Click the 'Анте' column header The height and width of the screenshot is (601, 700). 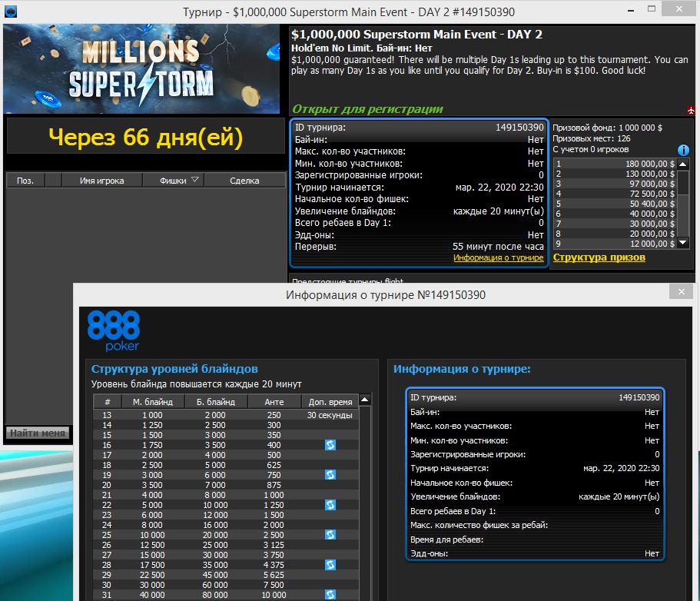(x=274, y=402)
